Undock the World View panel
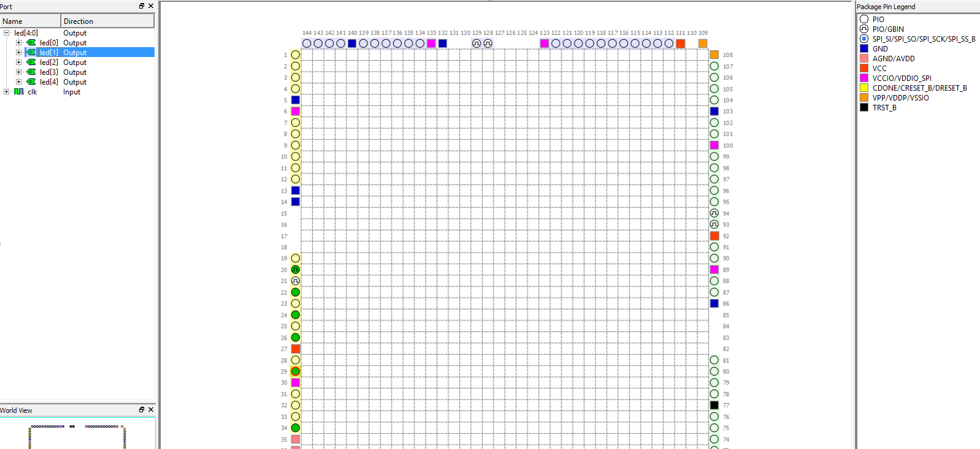The width and height of the screenshot is (980, 449). [142, 410]
